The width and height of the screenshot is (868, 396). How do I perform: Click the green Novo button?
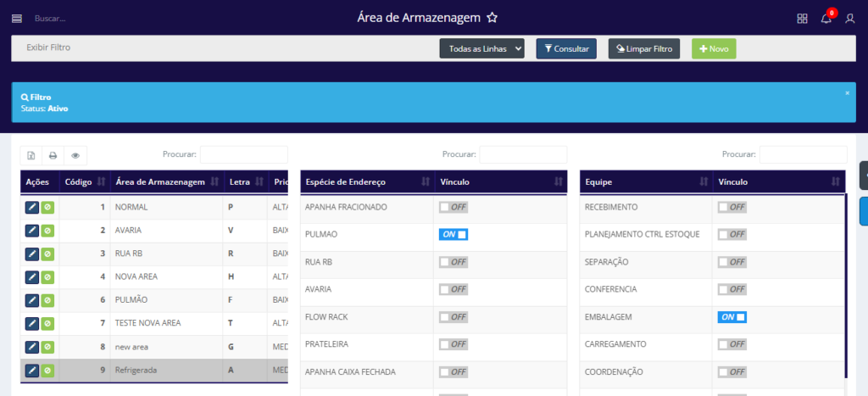[x=714, y=49]
